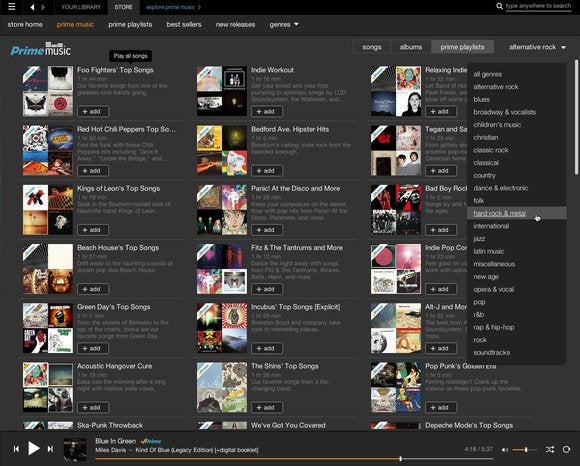Filter by albums
The height and width of the screenshot is (466, 580).
coord(411,47)
